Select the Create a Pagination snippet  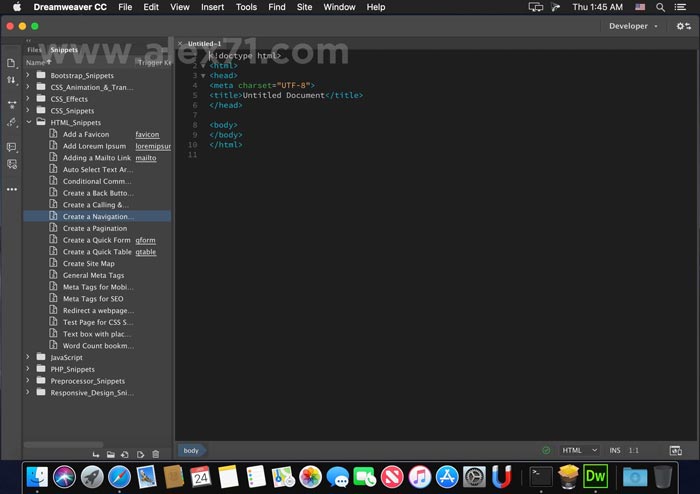tap(97, 228)
